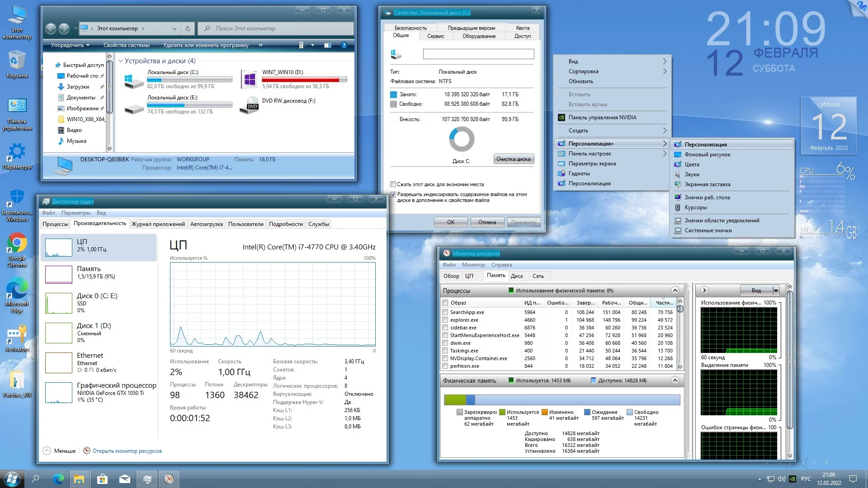Toggle 'Сжать этот диск' checkbox
The width and height of the screenshot is (868, 488).
click(393, 184)
